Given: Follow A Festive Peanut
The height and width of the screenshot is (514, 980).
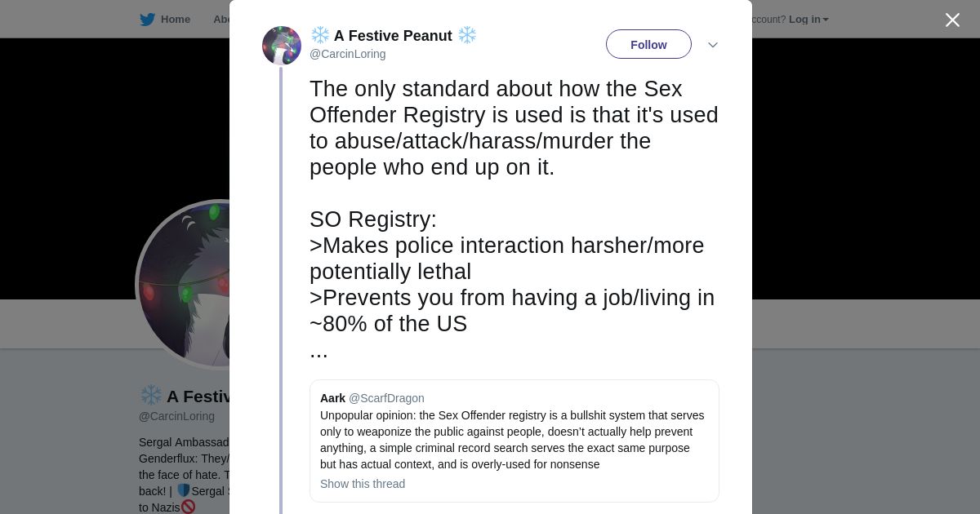Looking at the screenshot, I should click(x=648, y=45).
